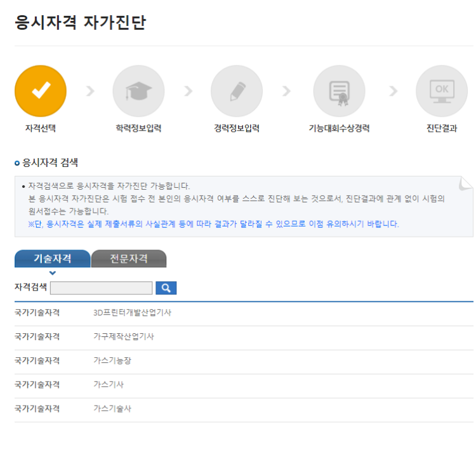Select the 가스기술사 entry
This screenshot has height=476, width=476.
pyautogui.click(x=112, y=409)
